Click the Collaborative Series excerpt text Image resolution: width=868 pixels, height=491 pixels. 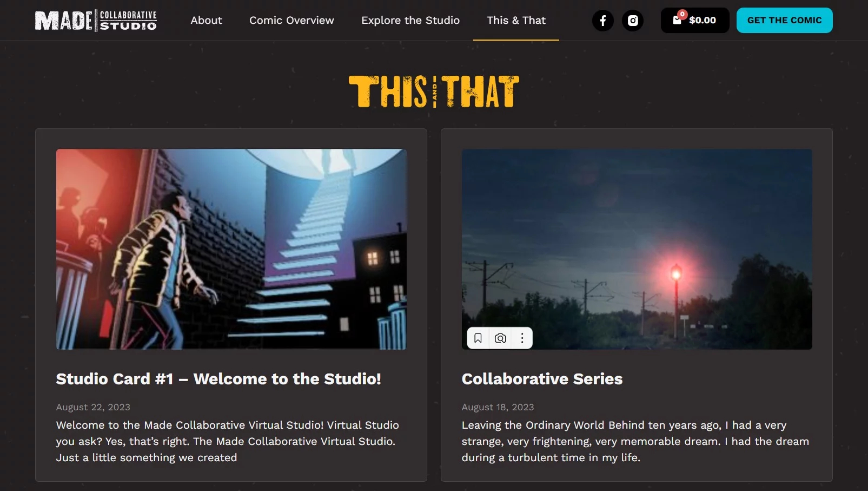635,441
